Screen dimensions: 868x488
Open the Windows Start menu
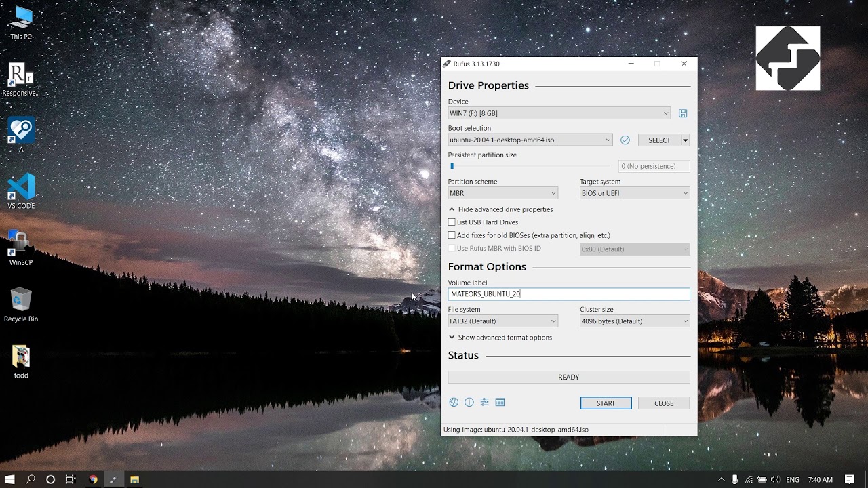10,479
